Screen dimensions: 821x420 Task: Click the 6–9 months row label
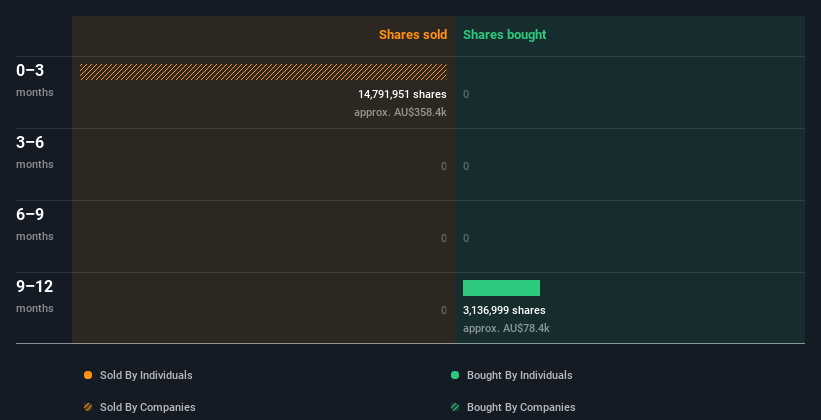[x=35, y=224]
